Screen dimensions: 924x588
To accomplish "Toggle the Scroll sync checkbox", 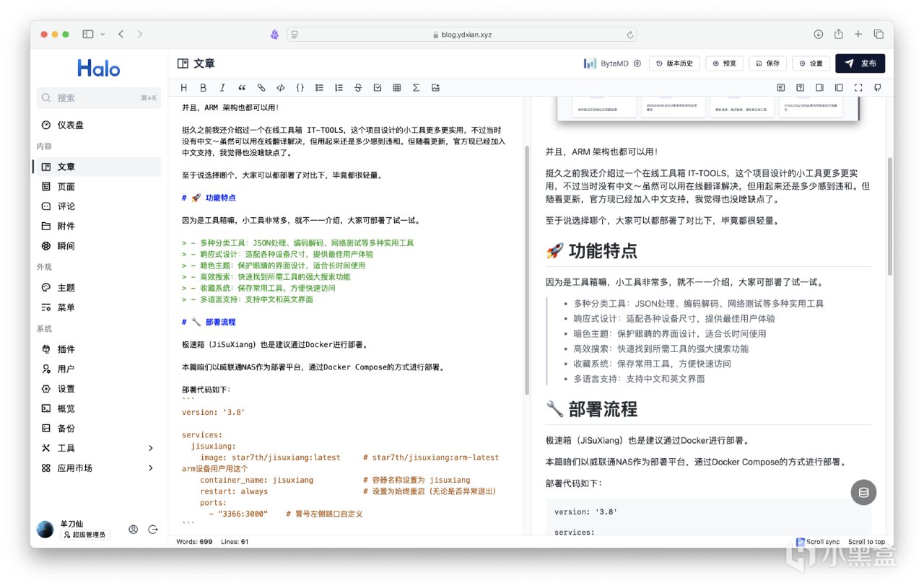I will click(801, 542).
